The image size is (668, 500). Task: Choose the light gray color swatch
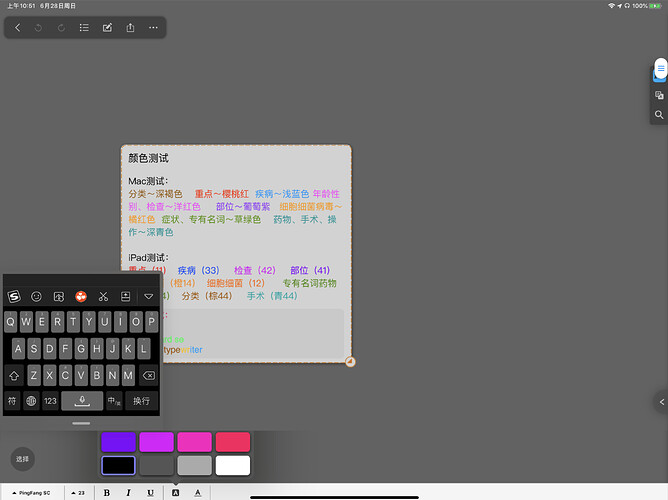(x=195, y=465)
